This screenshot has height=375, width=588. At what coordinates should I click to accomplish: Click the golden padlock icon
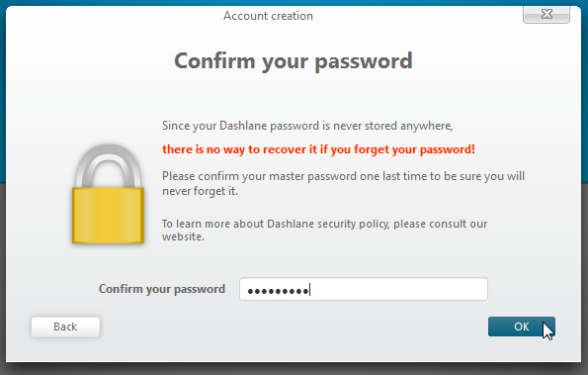108,194
